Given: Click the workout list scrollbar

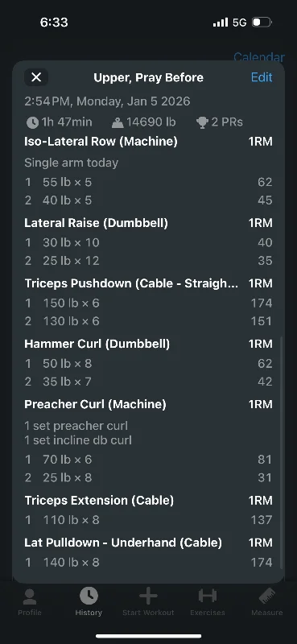Looking at the screenshot, I should pyautogui.click(x=282, y=453).
